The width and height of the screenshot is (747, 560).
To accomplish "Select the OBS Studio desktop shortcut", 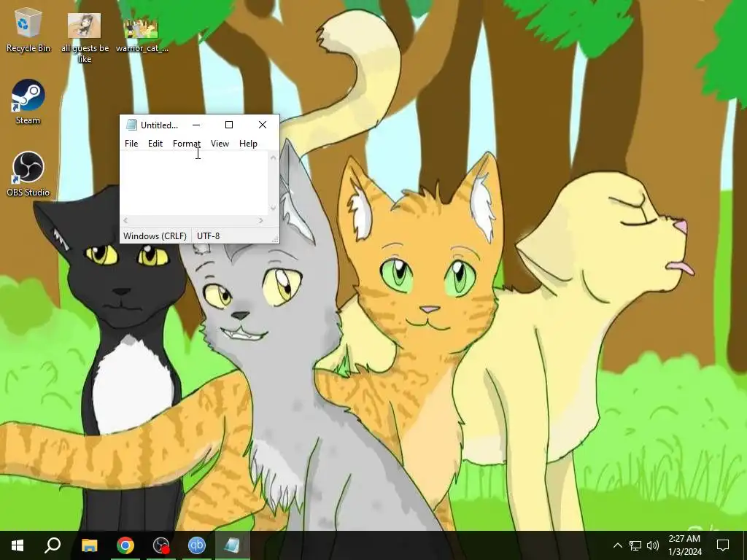I will click(28, 174).
